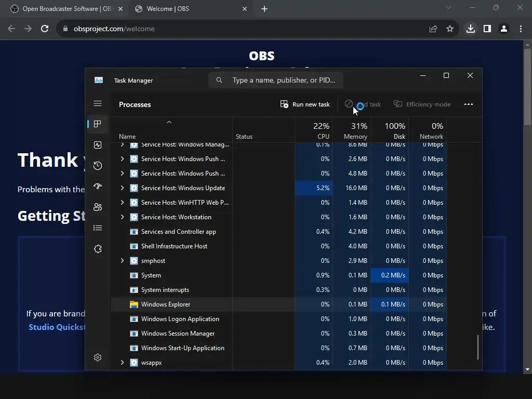Sort processes by Memory column
This screenshot has height=399, width=532.
352,130
